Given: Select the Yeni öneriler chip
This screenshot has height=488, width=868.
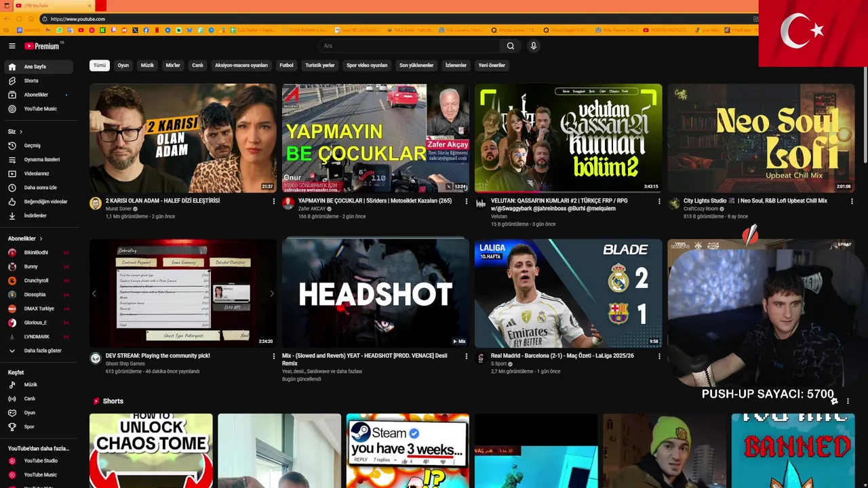Looking at the screenshot, I should pyautogui.click(x=492, y=66).
